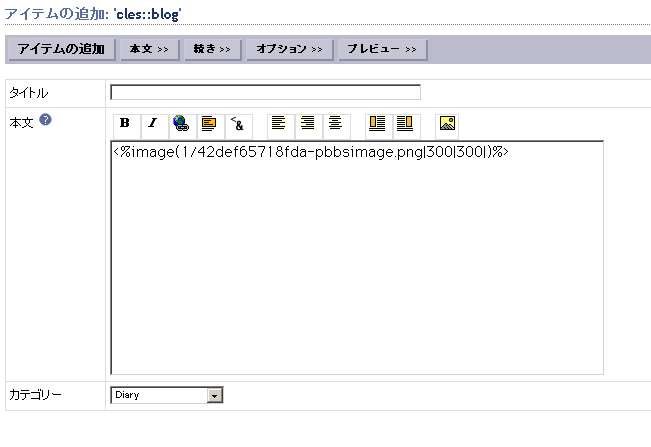Open オプション >> section
Screen dimensions: 651x447
[x=290, y=49]
